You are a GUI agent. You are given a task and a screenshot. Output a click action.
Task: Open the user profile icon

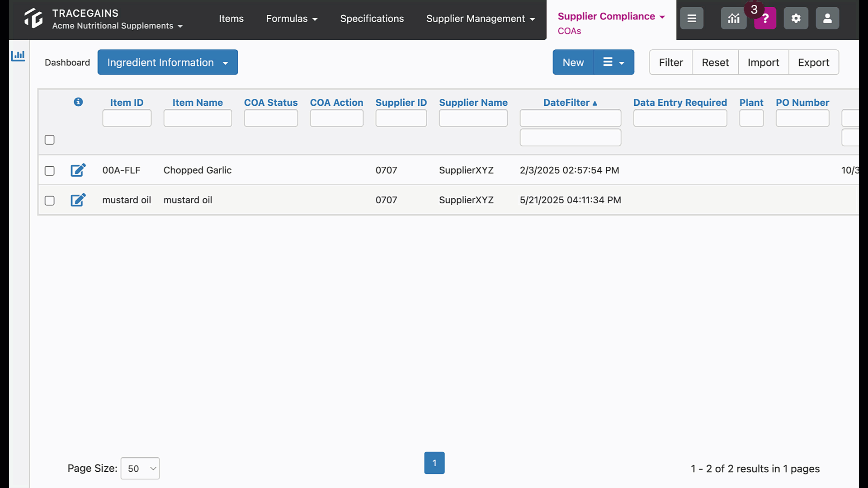pos(827,18)
